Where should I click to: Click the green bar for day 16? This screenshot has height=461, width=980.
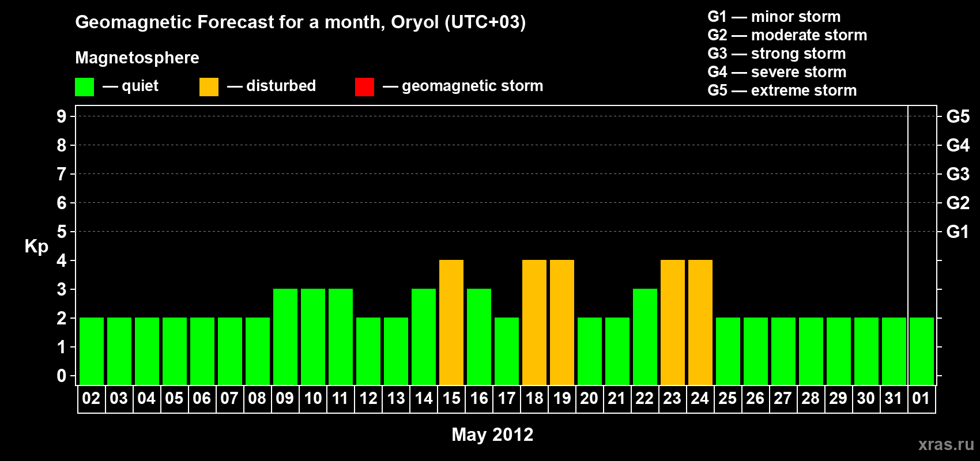479,337
